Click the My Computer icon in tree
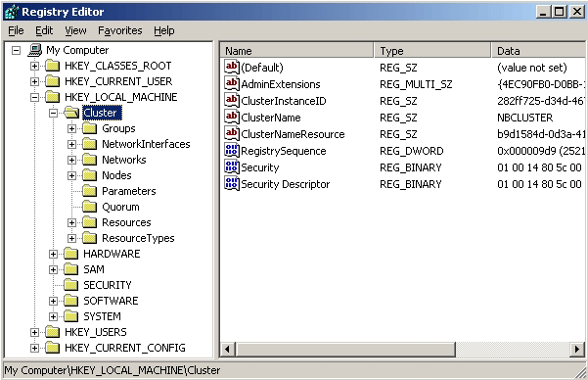The height and width of the screenshot is (380, 588). tap(35, 50)
